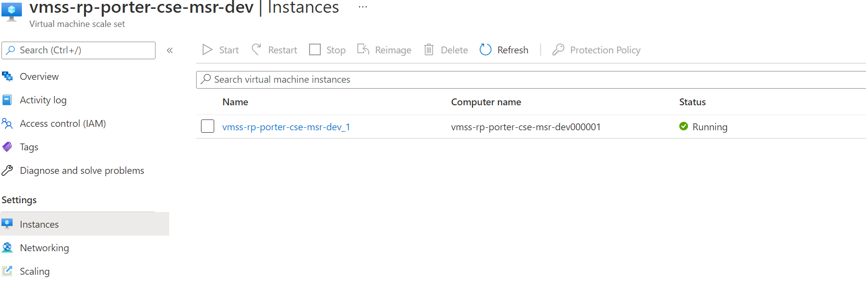Click the Stop toolbar label
868x284 pixels.
pos(336,50)
